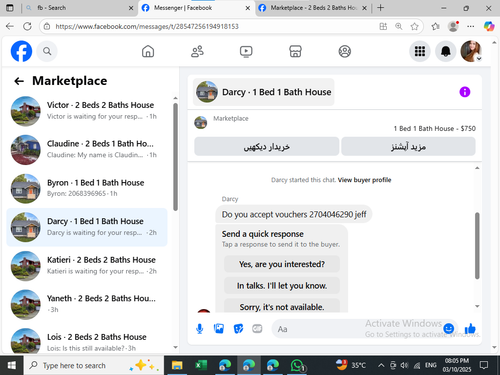This screenshot has width=500, height=375.
Task: Open Byron - 1 Bed 1 Bath House chat
Action: pos(87,188)
